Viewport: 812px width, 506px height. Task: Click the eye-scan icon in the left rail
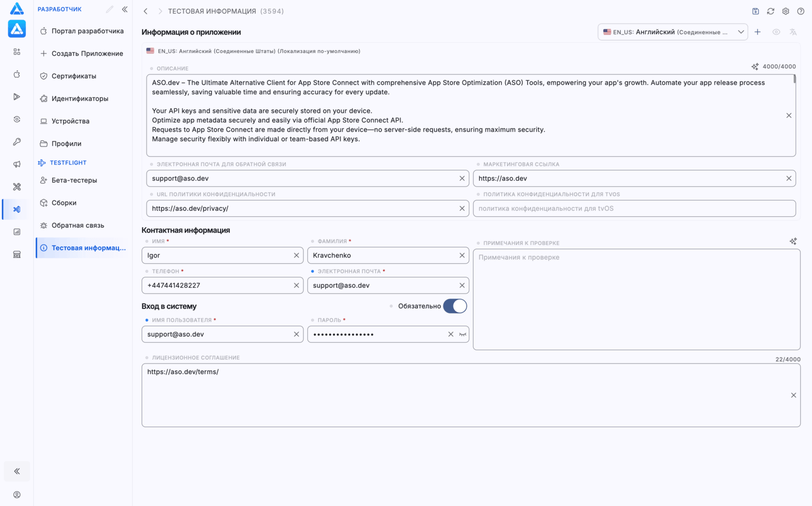tap(17, 119)
